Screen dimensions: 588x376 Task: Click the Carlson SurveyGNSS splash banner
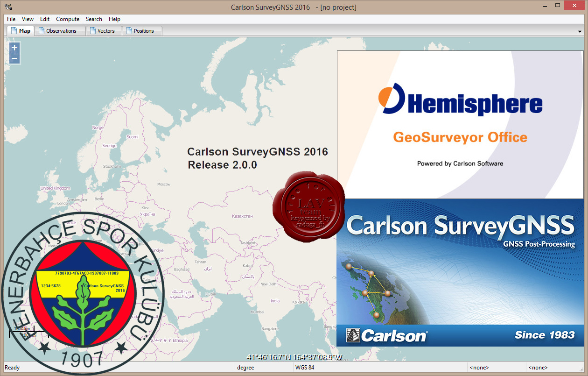(460, 272)
